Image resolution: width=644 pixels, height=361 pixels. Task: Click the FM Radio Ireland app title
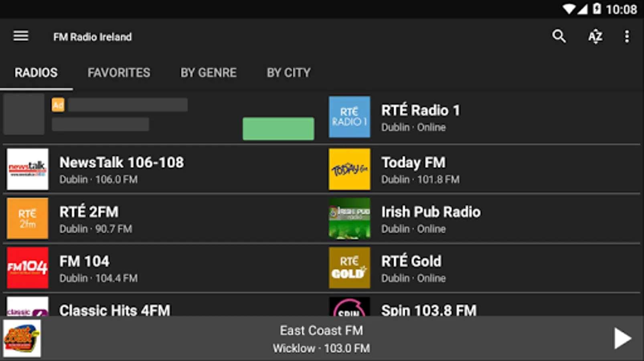(x=93, y=37)
